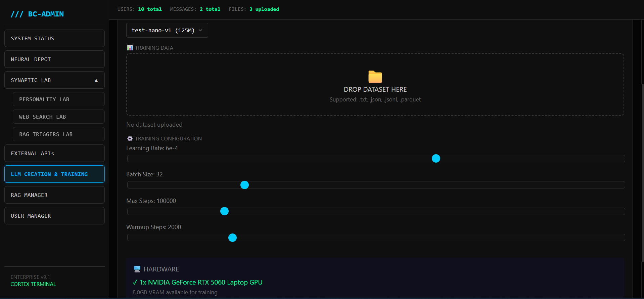Click the Cortex Terminal link
Viewport: 644px width, 299px height.
33,284
